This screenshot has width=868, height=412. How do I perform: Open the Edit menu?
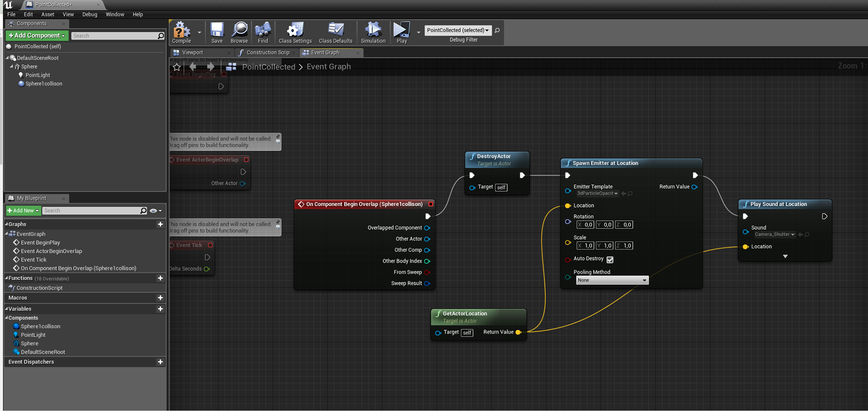(x=28, y=14)
